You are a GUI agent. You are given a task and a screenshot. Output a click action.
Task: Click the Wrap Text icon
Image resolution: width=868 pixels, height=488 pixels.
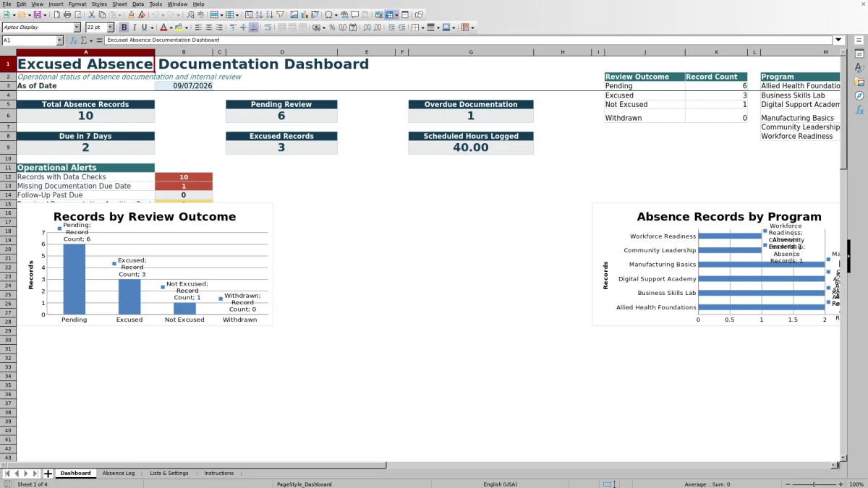[268, 27]
